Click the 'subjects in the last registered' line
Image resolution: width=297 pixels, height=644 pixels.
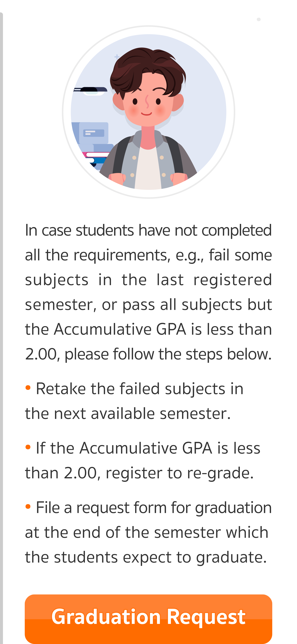click(148, 280)
